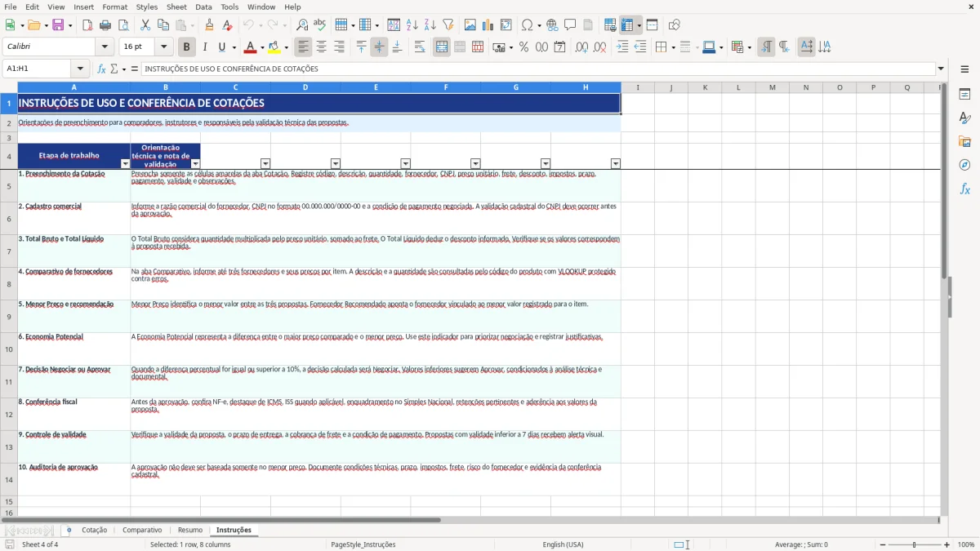Switch to the Cotação sheet tab
Screen dimensions: 980x551
94,530
